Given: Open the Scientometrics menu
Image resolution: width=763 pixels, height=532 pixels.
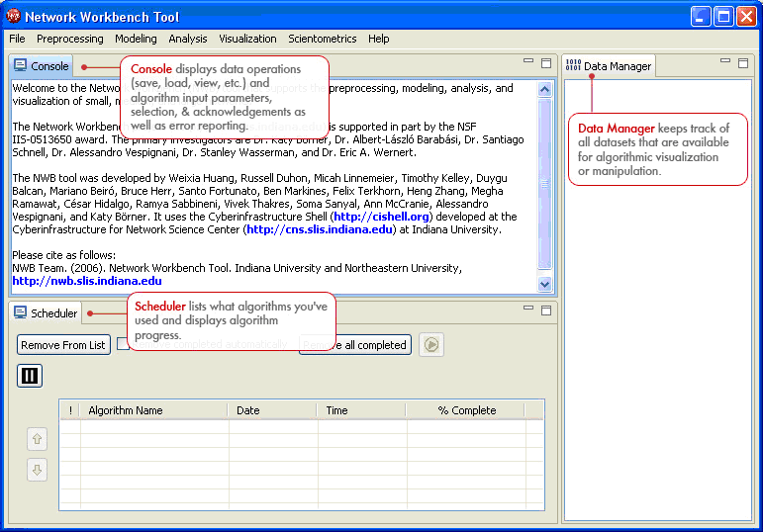Looking at the screenshot, I should coord(323,39).
